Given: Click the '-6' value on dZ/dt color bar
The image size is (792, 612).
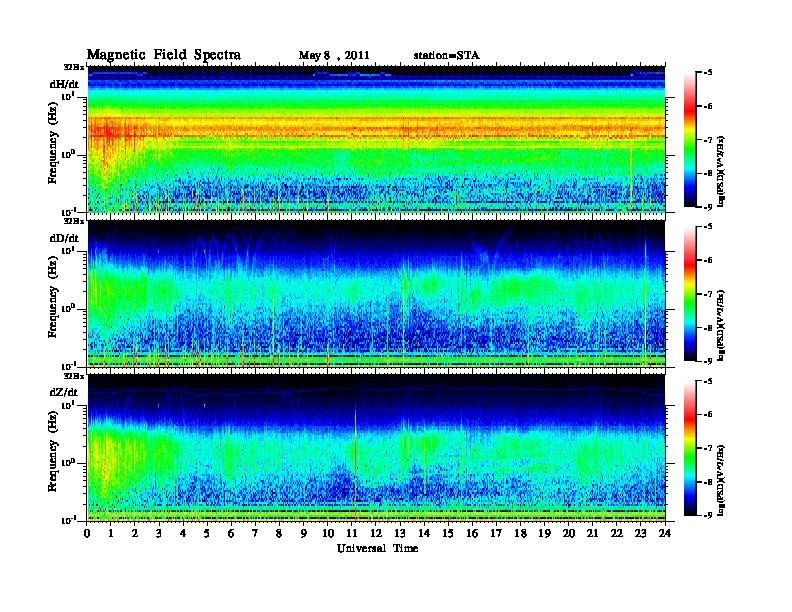Looking at the screenshot, I should click(x=707, y=414).
